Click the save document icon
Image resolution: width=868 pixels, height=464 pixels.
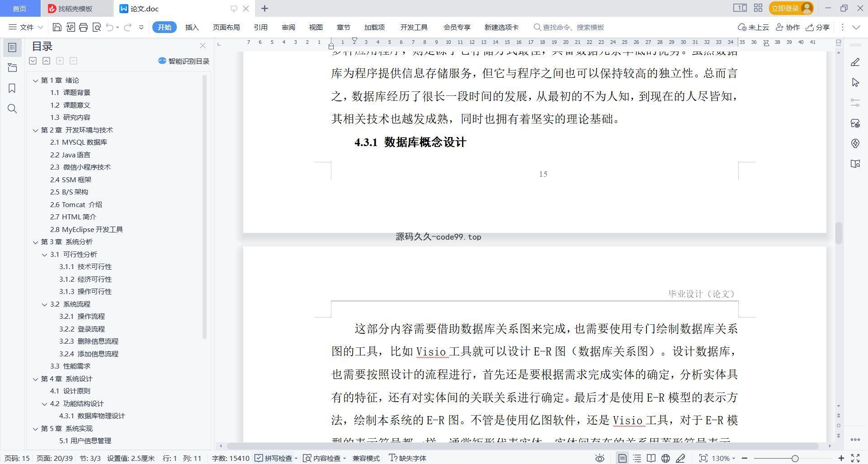click(57, 27)
